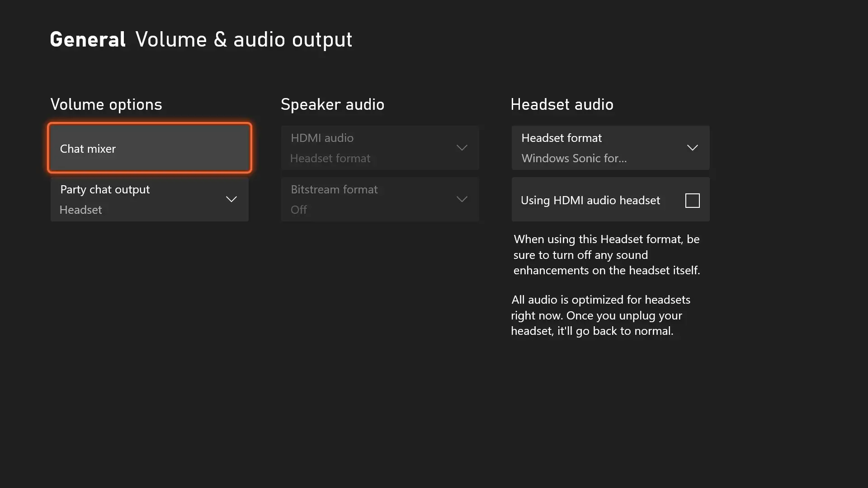The width and height of the screenshot is (868, 488).
Task: Click the chevron beside Bitstream format
Action: [462, 199]
